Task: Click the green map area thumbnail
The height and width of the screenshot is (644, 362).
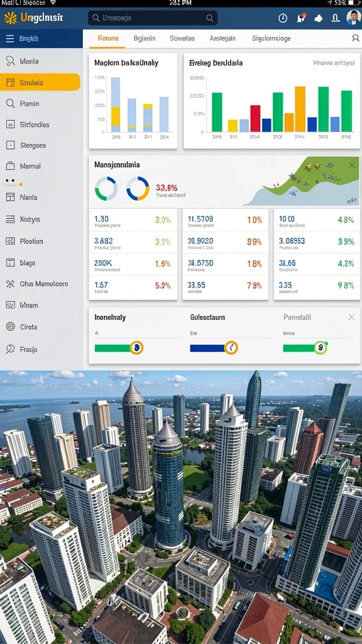Action: (302, 180)
